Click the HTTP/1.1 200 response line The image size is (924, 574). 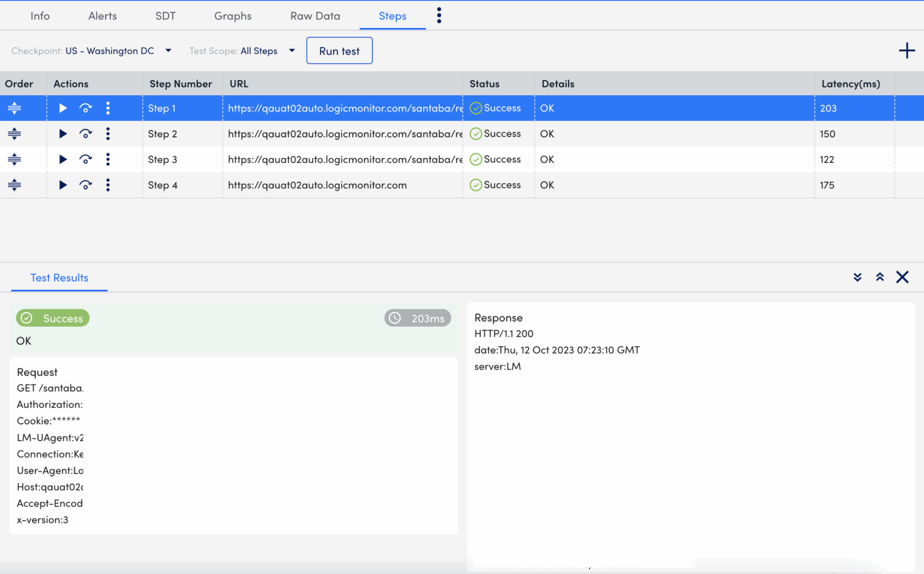[x=504, y=333]
